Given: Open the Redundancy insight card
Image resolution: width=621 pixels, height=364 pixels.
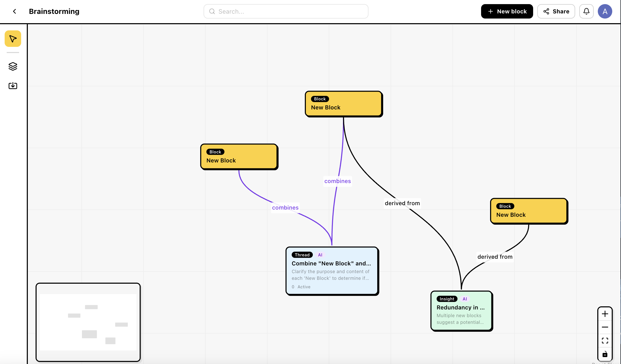Looking at the screenshot, I should (461, 311).
